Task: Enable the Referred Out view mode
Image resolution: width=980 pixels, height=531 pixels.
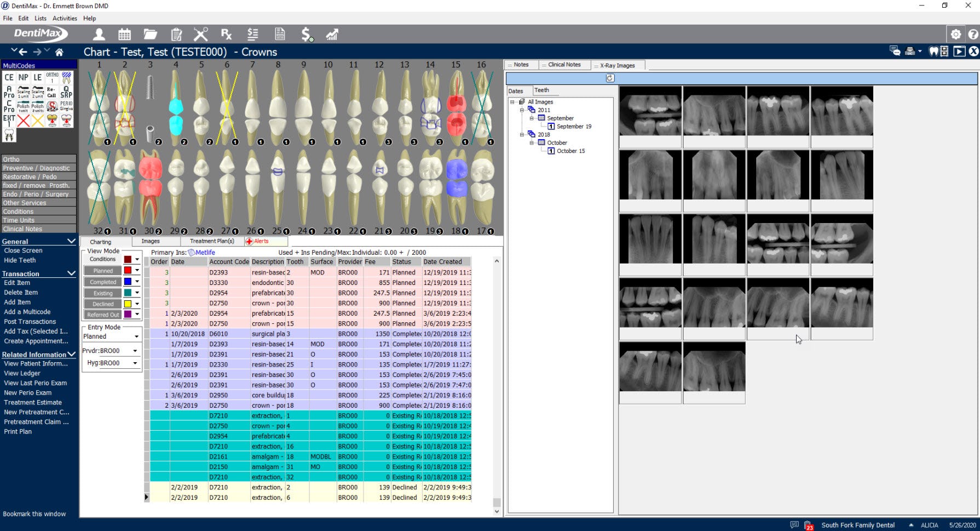Action: coord(102,315)
